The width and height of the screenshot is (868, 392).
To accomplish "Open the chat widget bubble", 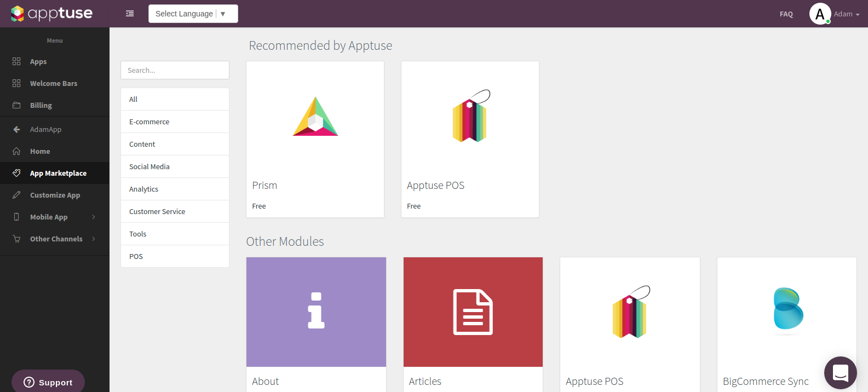I will (841, 373).
